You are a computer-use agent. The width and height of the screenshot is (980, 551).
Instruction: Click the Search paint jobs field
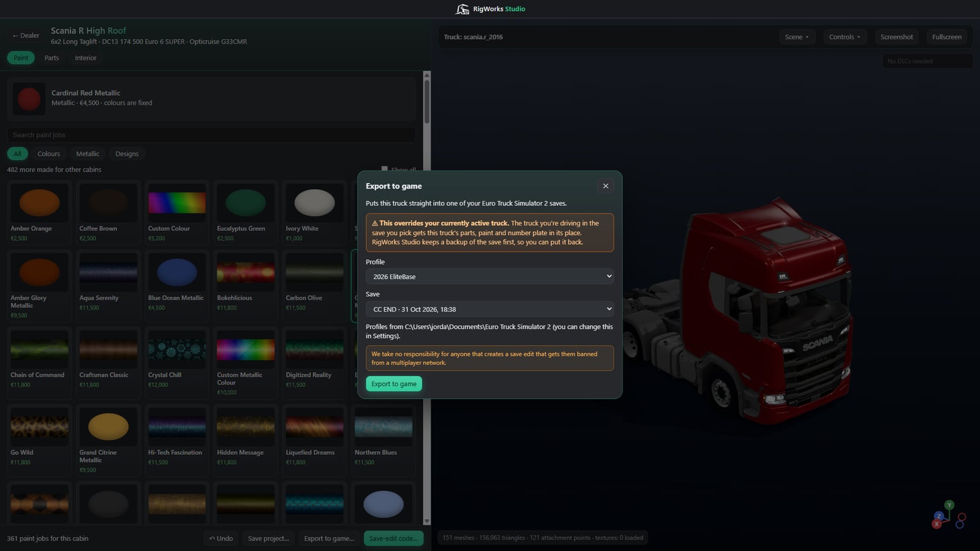[211, 135]
